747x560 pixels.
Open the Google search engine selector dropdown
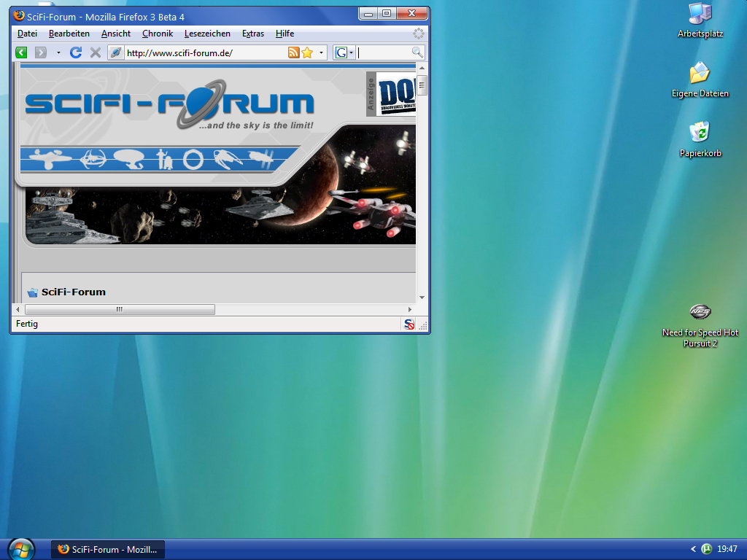344,52
